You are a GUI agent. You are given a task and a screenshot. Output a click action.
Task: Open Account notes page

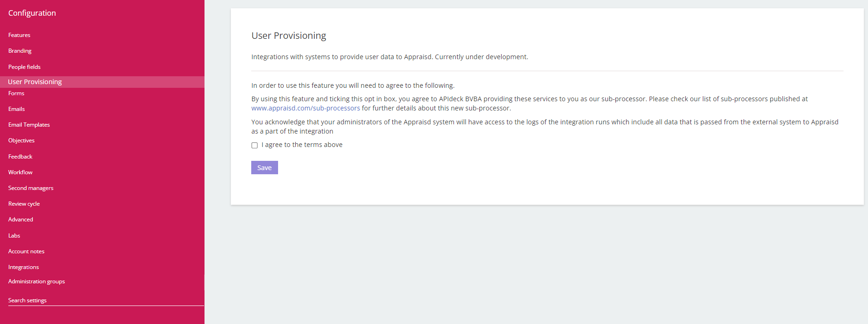point(26,251)
